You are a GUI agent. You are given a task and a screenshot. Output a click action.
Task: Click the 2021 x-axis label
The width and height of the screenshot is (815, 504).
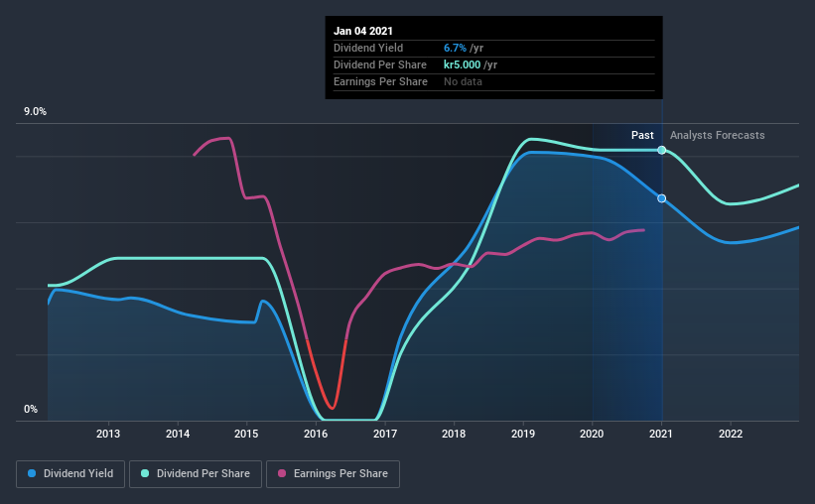[661, 434]
